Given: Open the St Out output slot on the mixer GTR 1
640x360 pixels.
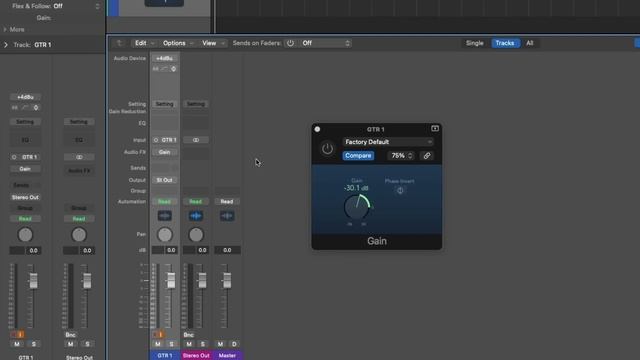Looking at the screenshot, I should pos(164,180).
